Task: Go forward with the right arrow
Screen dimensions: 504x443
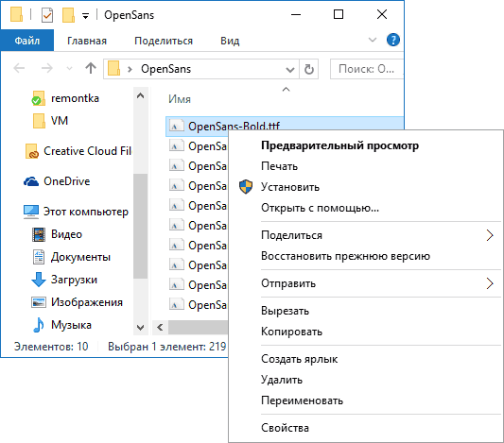Action: [47, 68]
